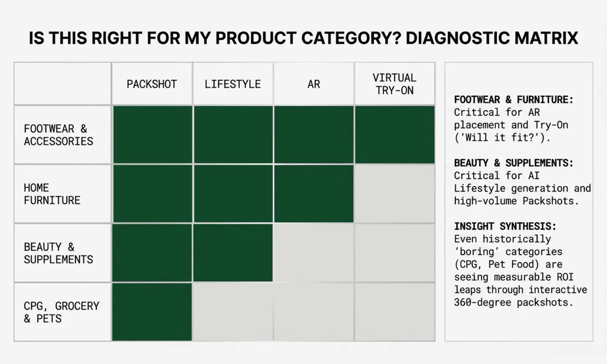Click the PACKSHOT column header
The image size is (607, 364).
[152, 84]
